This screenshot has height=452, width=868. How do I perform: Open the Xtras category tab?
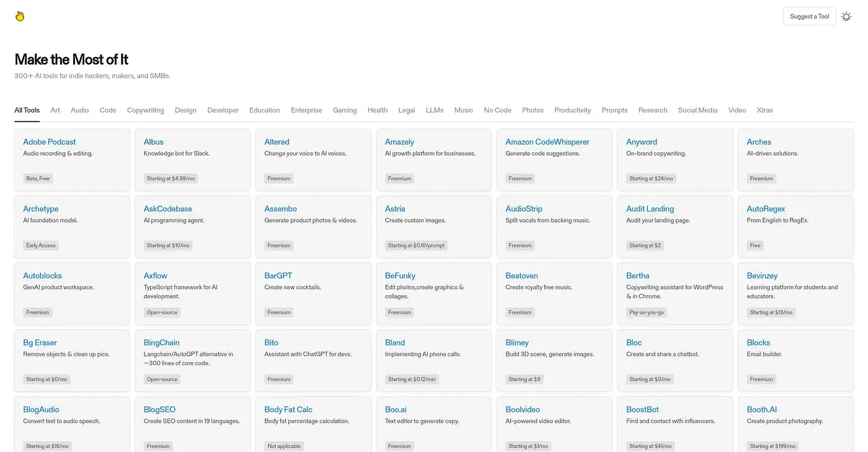click(x=765, y=110)
